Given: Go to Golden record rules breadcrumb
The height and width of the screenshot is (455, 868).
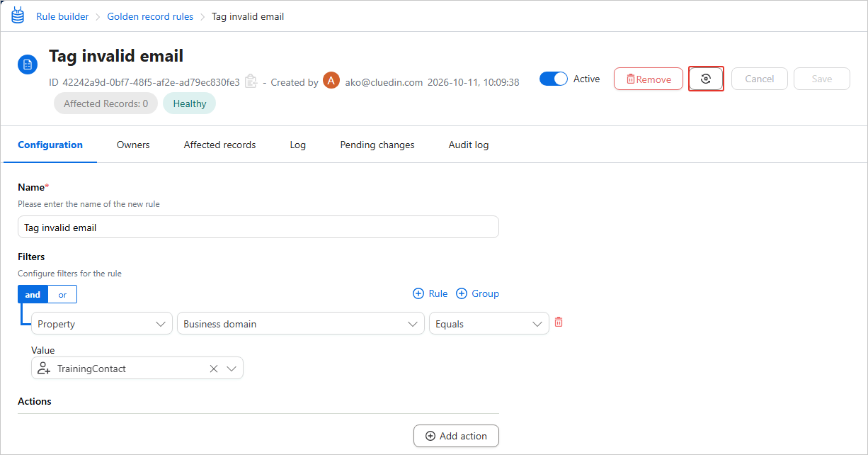Looking at the screenshot, I should pos(150,16).
